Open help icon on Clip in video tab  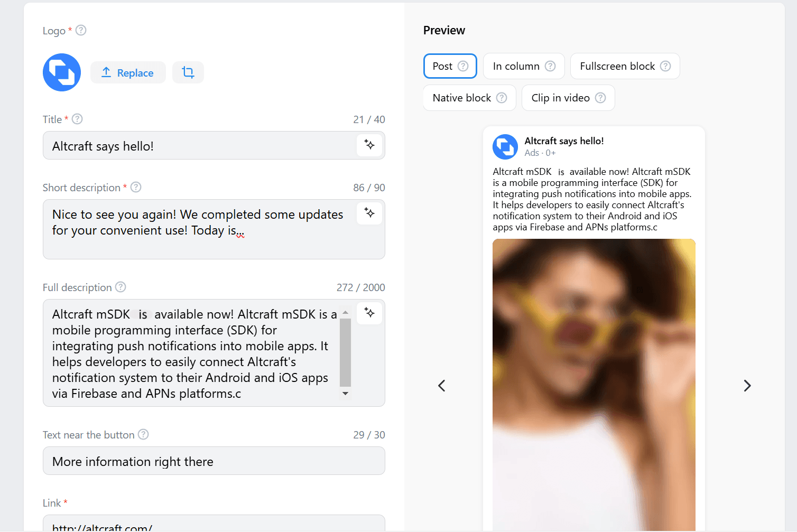click(600, 98)
